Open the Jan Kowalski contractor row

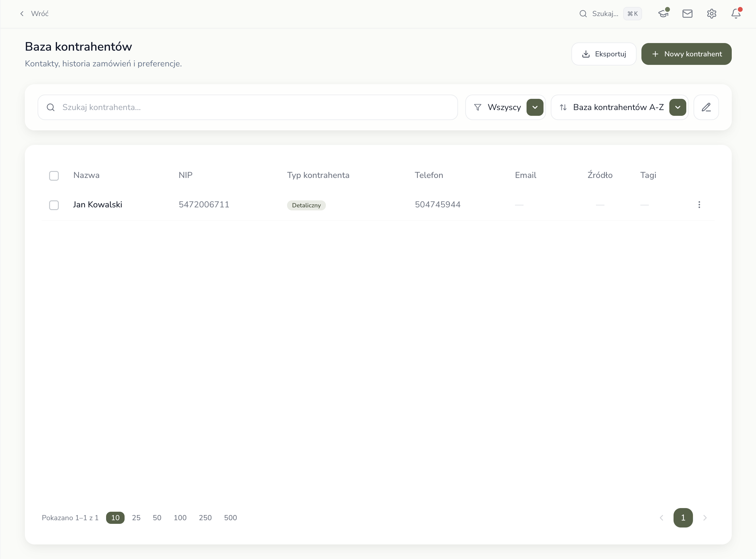coord(378,205)
